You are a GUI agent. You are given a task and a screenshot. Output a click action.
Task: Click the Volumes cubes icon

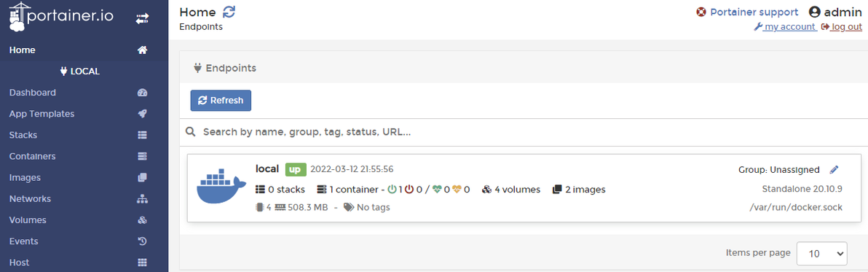point(142,220)
